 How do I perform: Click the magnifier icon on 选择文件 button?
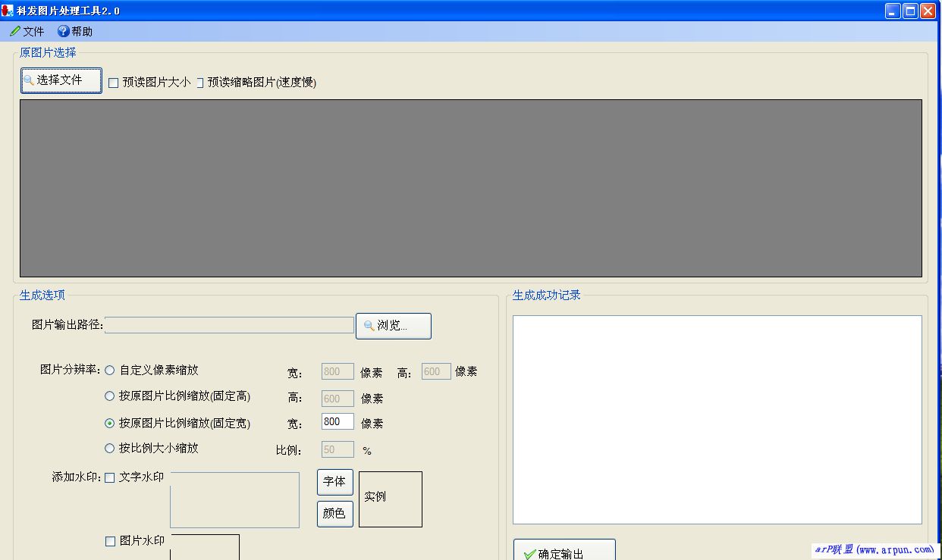click(27, 81)
